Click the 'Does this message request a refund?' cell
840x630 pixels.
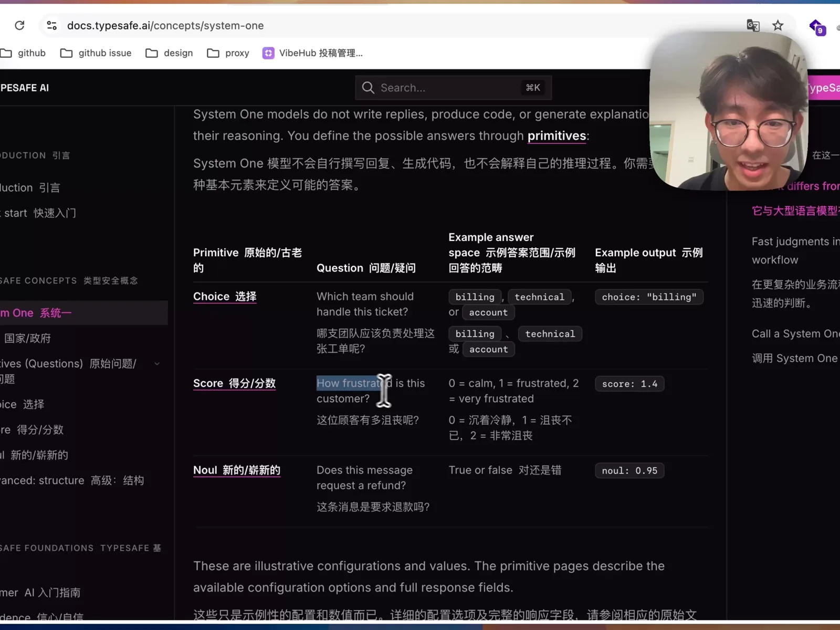coord(365,478)
